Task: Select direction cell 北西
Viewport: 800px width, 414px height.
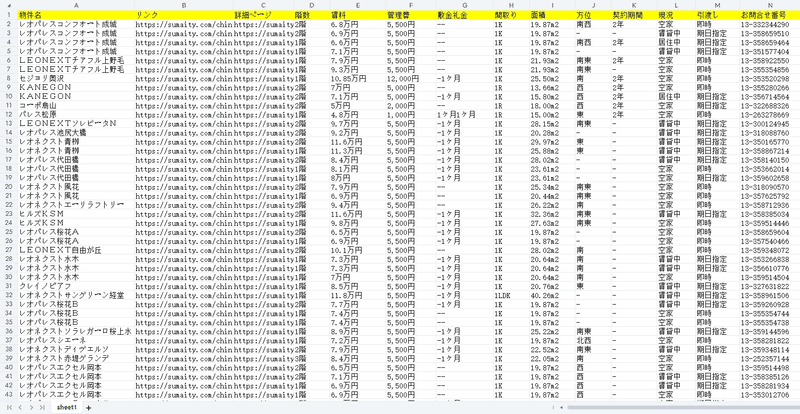Action: (x=593, y=340)
